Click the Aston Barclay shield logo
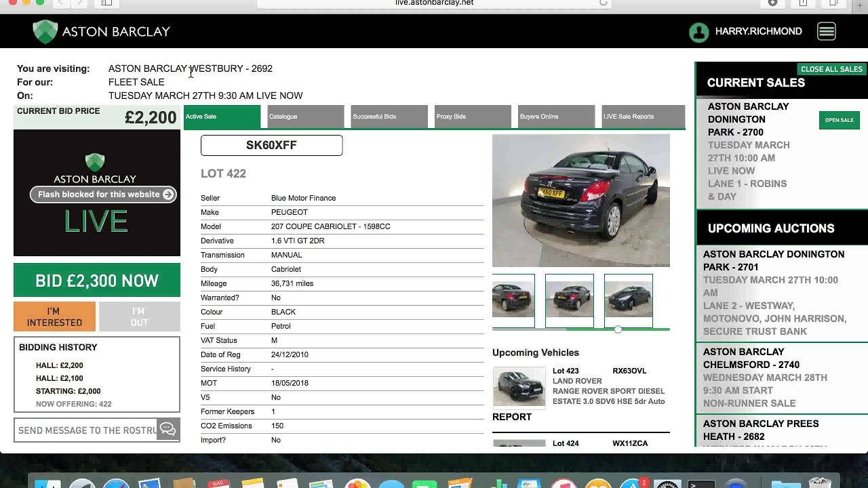Viewport: 868px width, 488px height. (45, 32)
